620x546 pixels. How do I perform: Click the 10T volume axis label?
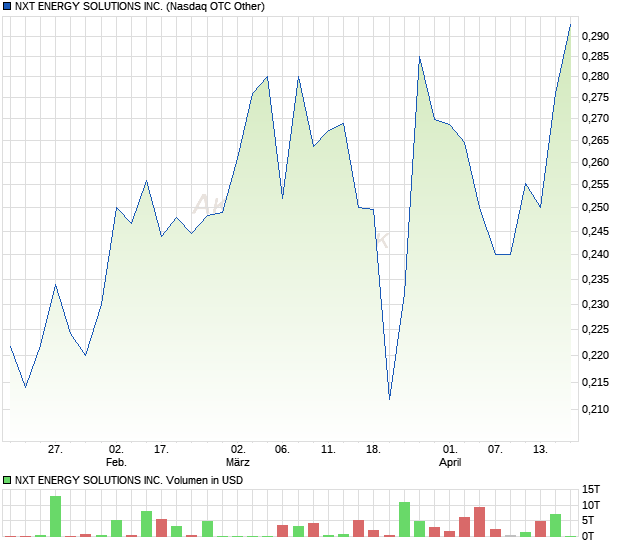(591, 505)
